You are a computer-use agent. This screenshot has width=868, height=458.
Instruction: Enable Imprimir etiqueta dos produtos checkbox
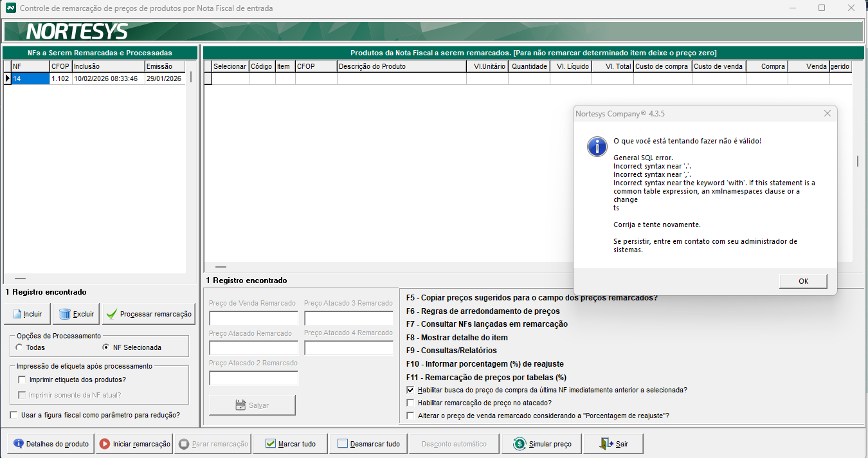(22, 380)
